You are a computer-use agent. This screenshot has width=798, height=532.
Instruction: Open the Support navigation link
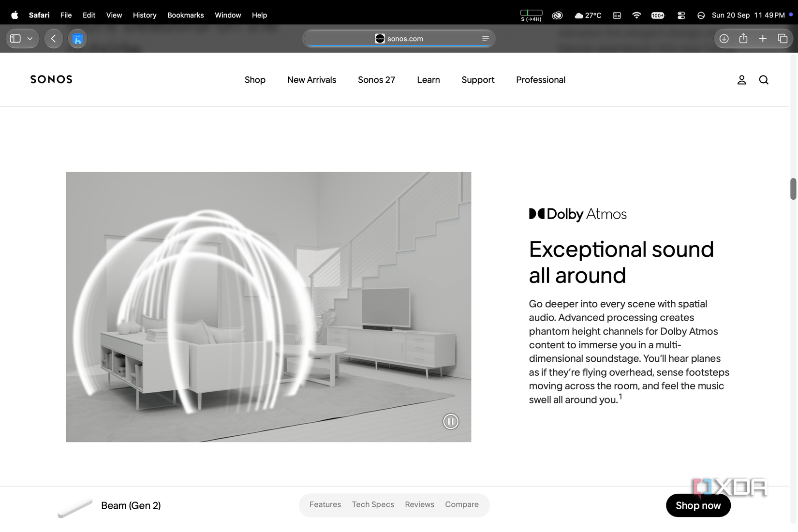click(478, 80)
